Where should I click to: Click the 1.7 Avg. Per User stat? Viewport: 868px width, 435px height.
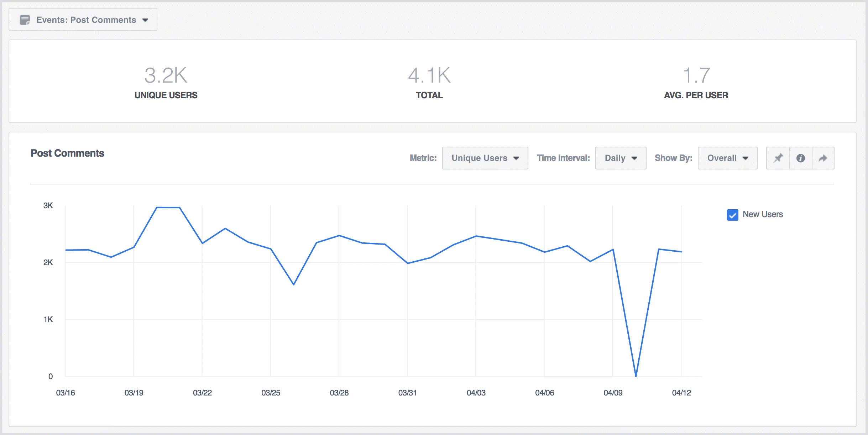click(696, 75)
